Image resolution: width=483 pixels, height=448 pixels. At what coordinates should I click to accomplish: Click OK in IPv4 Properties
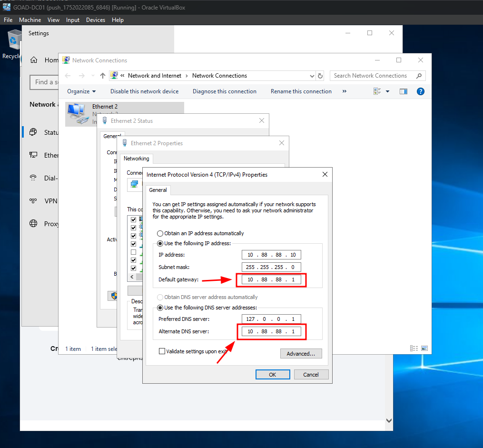273,375
